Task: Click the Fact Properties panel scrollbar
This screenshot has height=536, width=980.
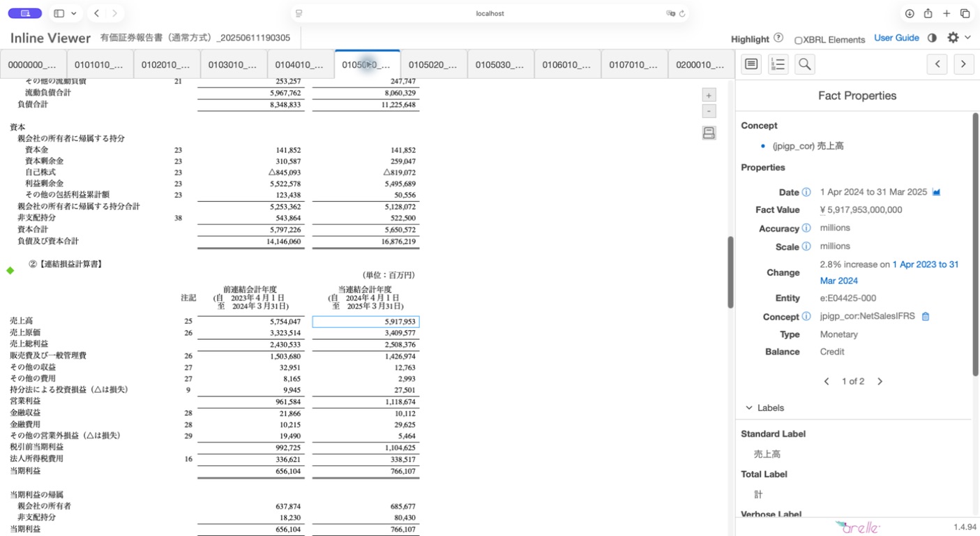Action: pyautogui.click(x=975, y=244)
